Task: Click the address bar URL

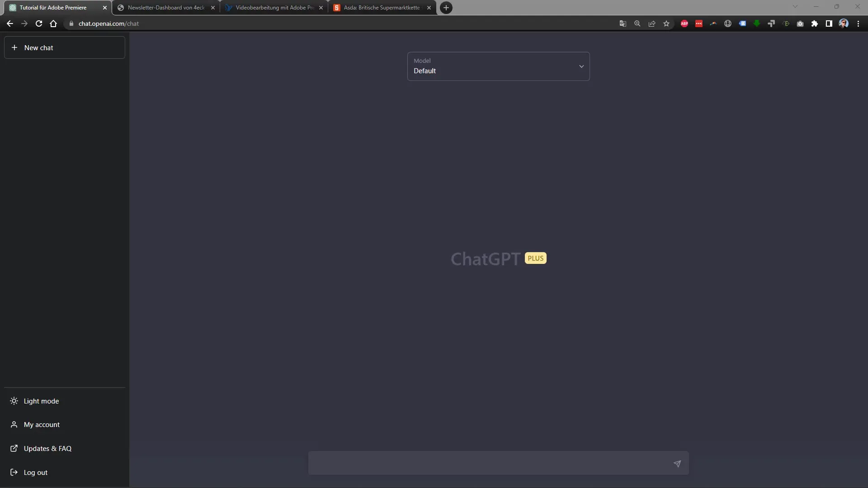Action: pyautogui.click(x=108, y=23)
